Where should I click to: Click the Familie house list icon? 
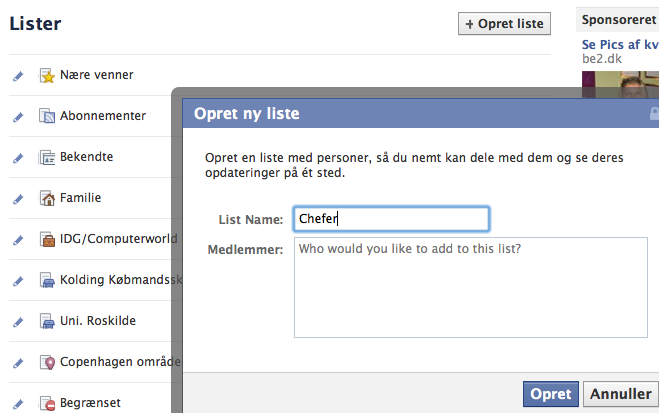pyautogui.click(x=46, y=198)
